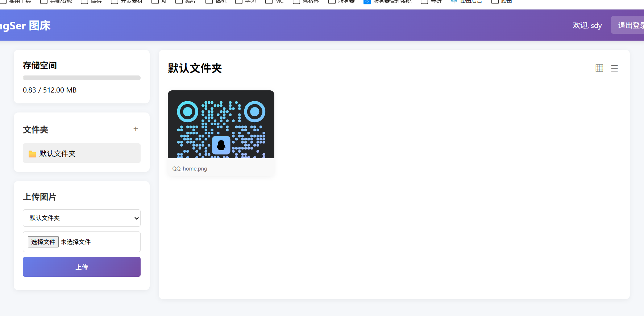Click the 上传图片 section heading
Viewport: 644px width, 316px height.
pyautogui.click(x=40, y=197)
